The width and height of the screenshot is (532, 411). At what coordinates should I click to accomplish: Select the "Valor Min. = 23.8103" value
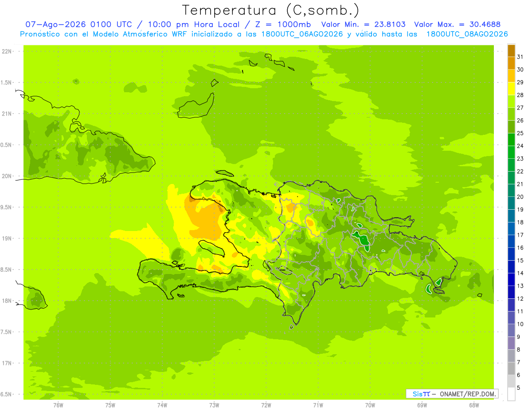[363, 24]
